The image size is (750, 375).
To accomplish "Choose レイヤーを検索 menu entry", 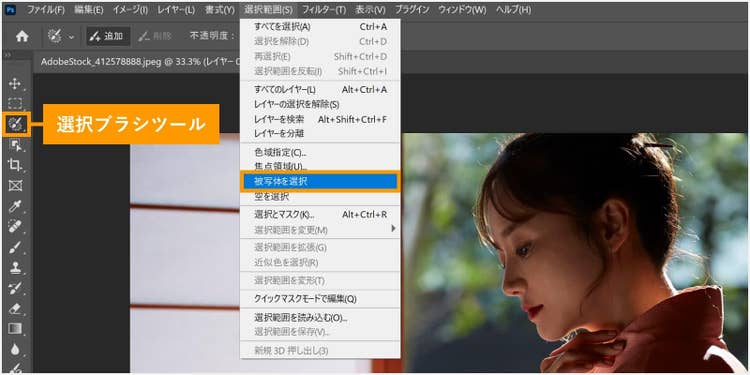I will pyautogui.click(x=320, y=119).
